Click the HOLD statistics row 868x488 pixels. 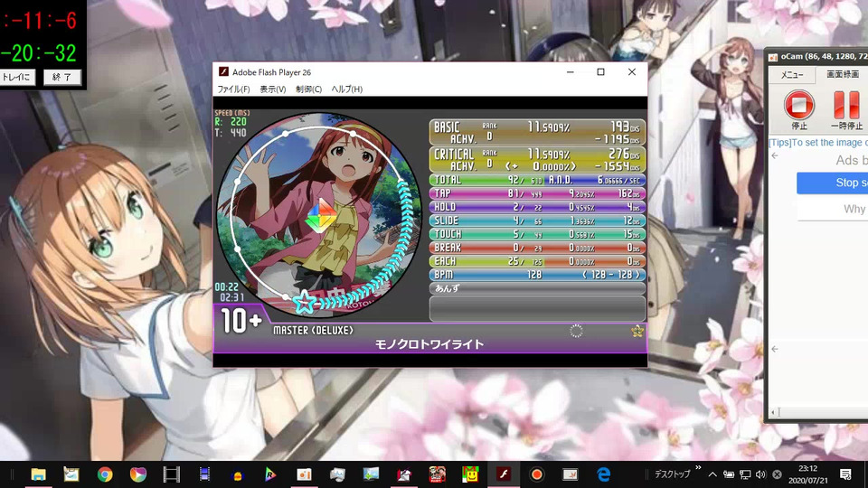[x=537, y=207]
